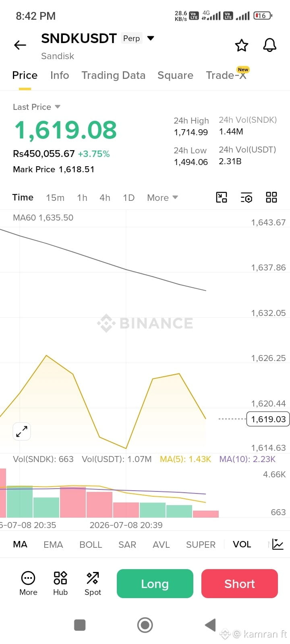Viewport: 290px width, 644px height.
Task: Tap the green Long button
Action: pos(155,584)
